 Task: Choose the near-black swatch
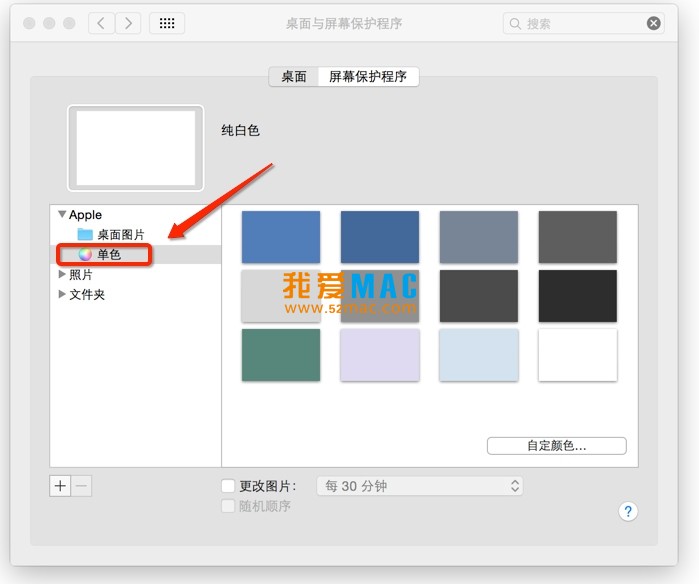(578, 296)
